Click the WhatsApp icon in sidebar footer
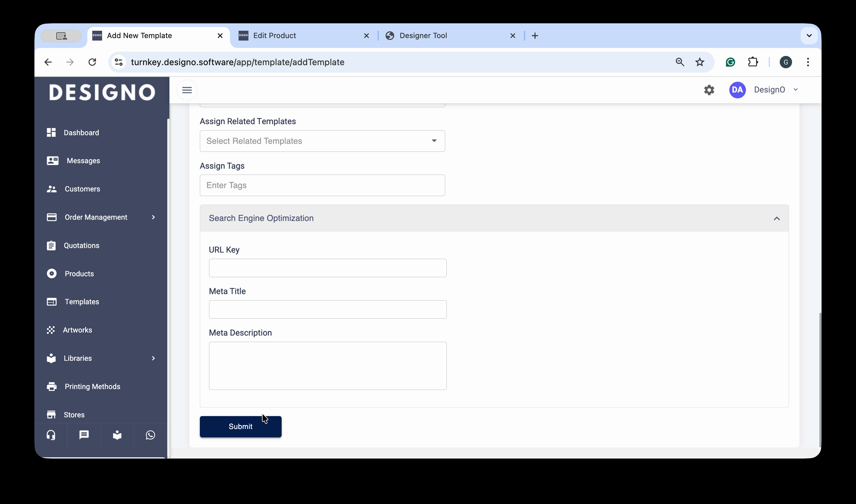The image size is (856, 504). click(150, 435)
